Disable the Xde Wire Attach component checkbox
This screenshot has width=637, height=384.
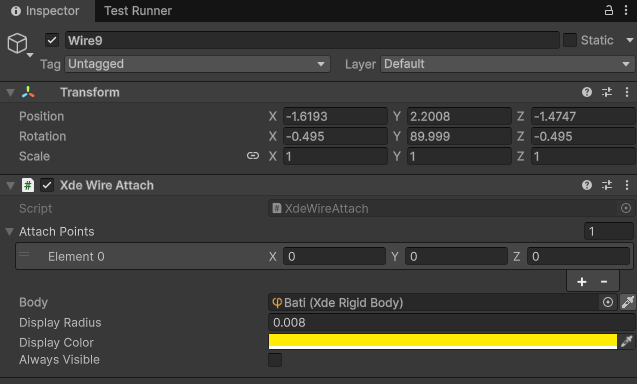point(47,185)
